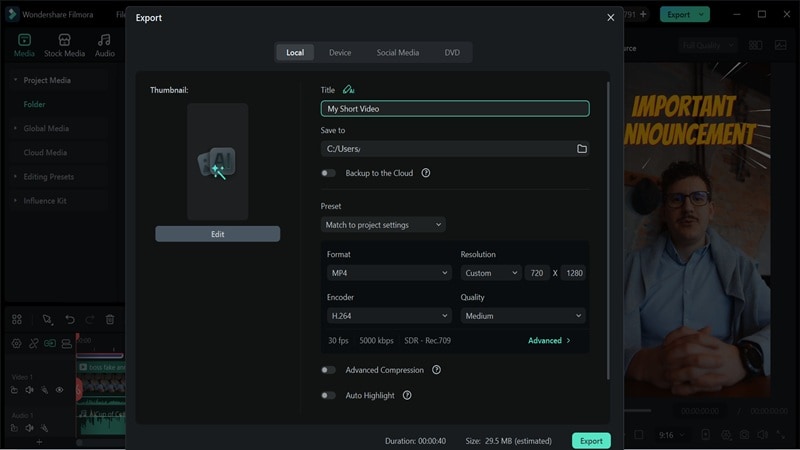Open help for Advanced Compression

point(436,370)
